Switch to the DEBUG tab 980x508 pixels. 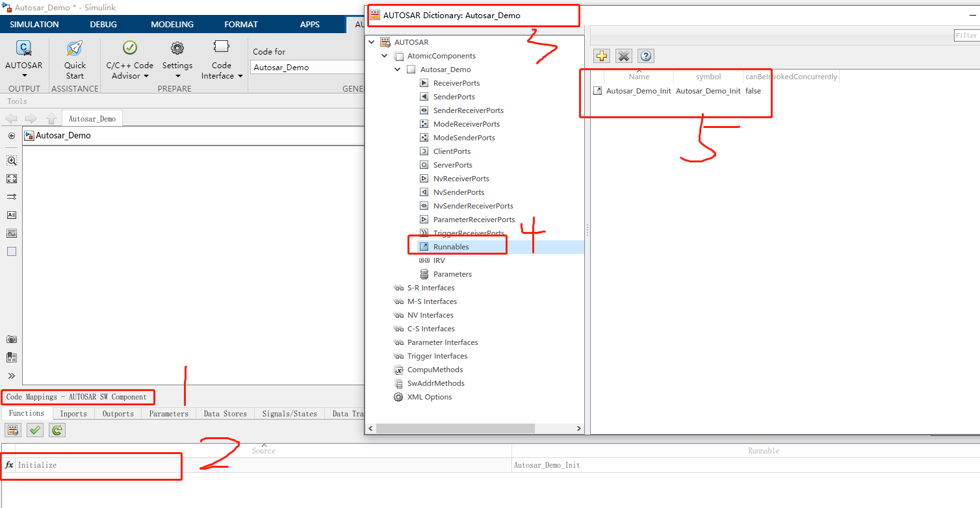[x=103, y=24]
